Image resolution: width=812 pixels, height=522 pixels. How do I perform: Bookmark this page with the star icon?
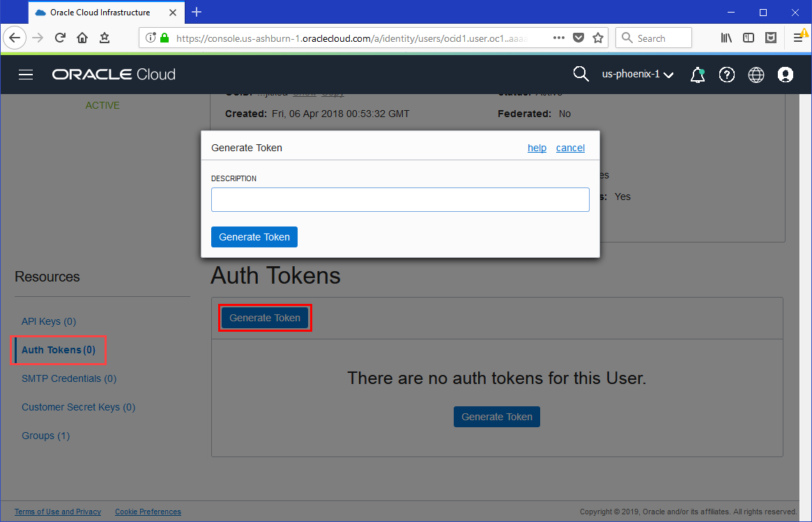click(x=598, y=38)
